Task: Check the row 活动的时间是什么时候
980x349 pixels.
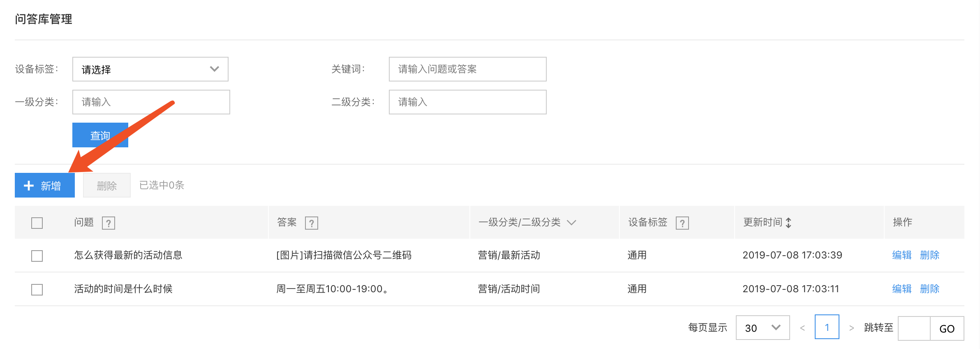Action: 37,290
